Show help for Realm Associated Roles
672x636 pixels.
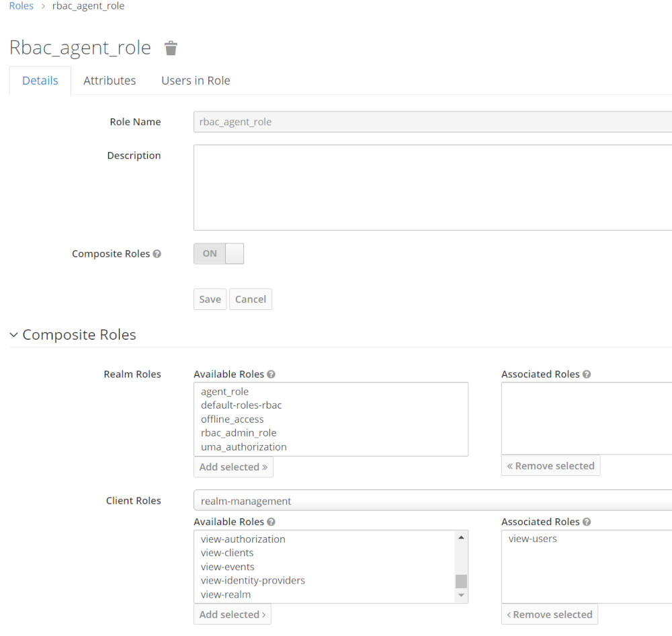(x=587, y=374)
